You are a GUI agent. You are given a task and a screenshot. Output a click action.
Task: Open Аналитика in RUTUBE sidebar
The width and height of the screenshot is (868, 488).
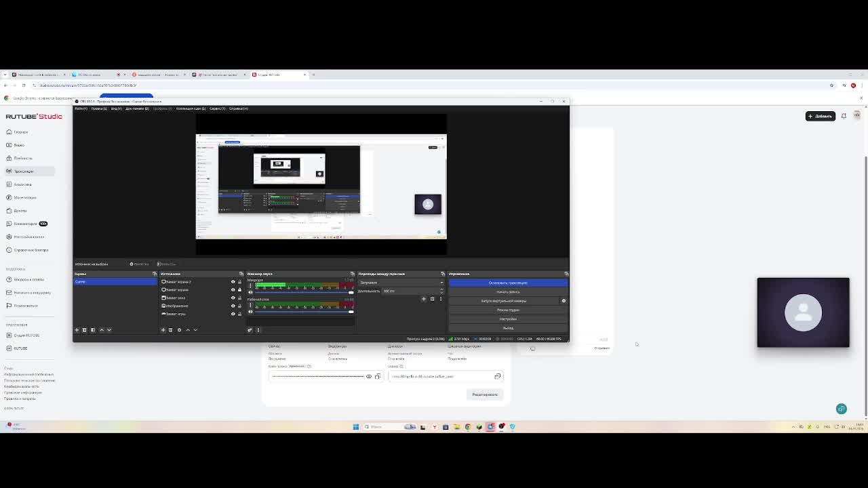[x=22, y=184]
